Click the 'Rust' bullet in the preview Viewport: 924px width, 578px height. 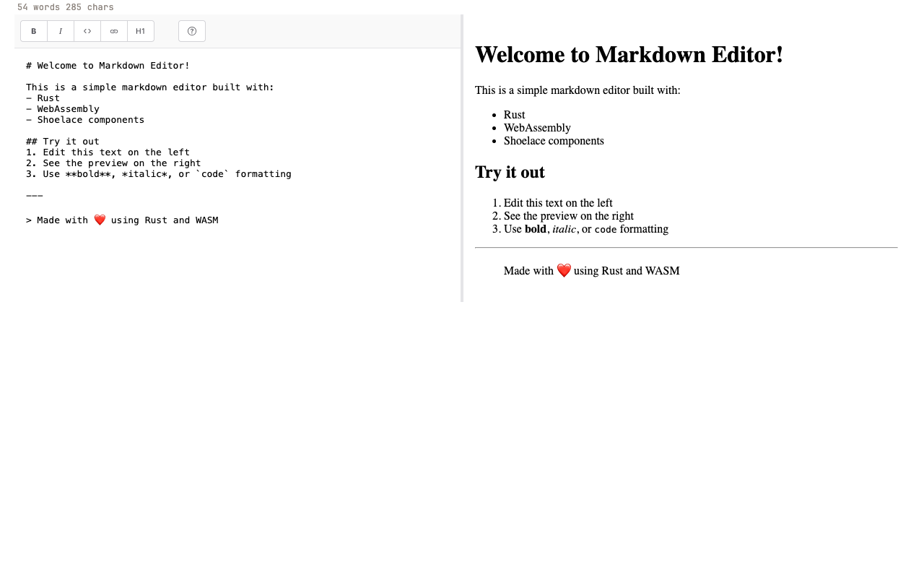[x=515, y=115]
